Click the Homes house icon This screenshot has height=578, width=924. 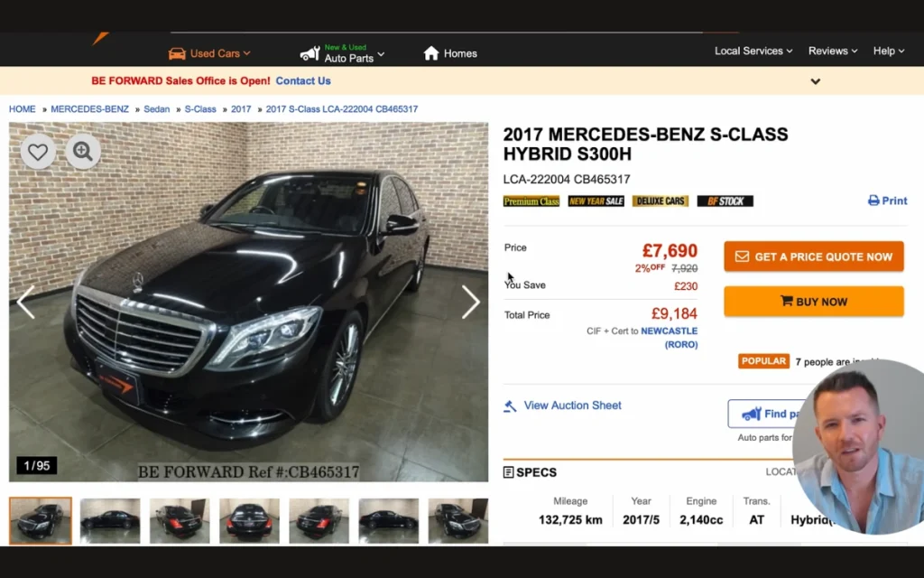[431, 53]
